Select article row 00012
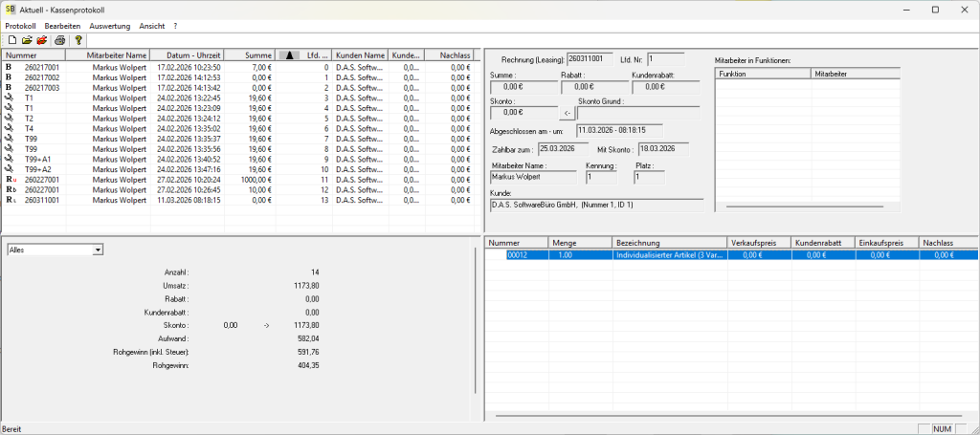The width and height of the screenshot is (980, 435). pyautogui.click(x=517, y=255)
